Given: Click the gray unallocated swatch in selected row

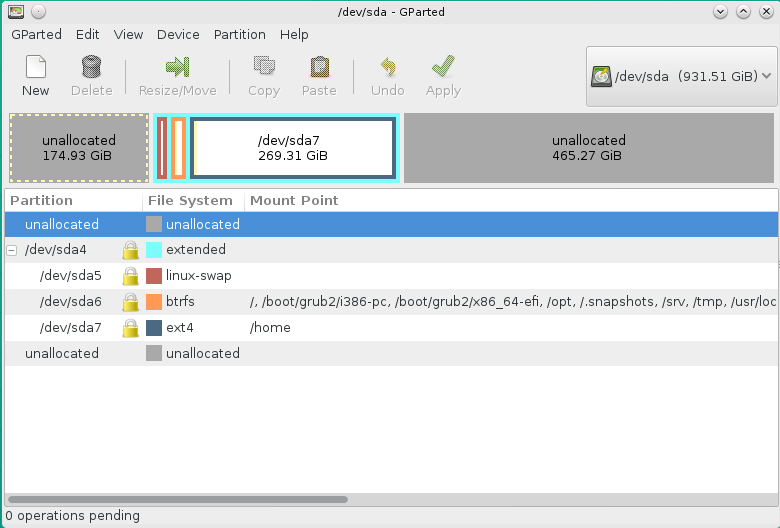Looking at the screenshot, I should [x=154, y=224].
